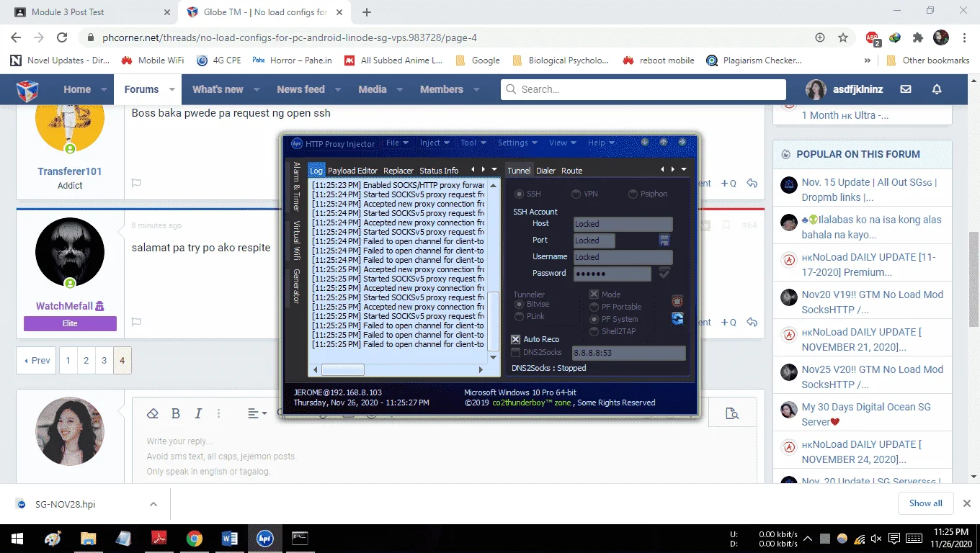Open the Inject menu dropdown
This screenshot has height=553, width=980.
[435, 143]
